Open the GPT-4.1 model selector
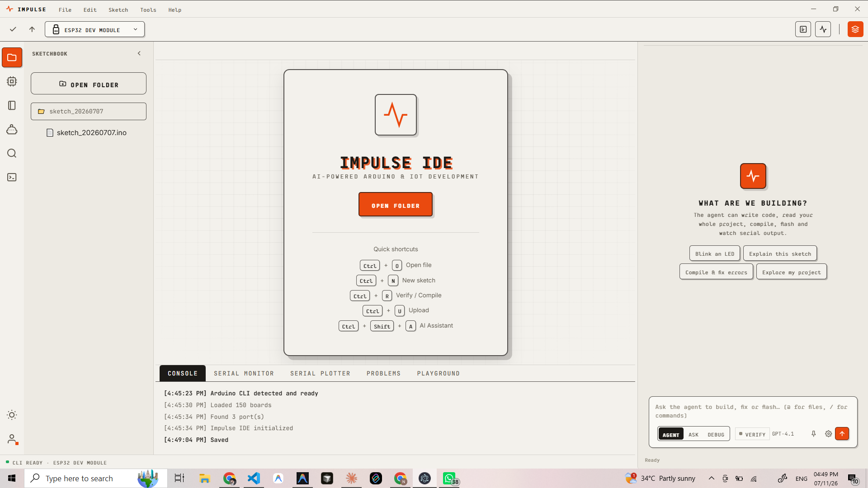 783,434
